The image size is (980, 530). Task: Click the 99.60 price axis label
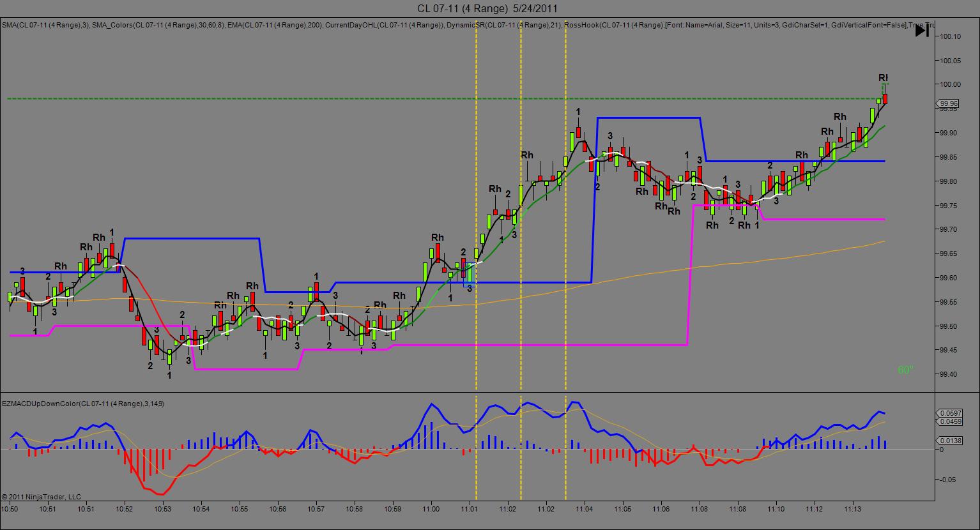949,278
